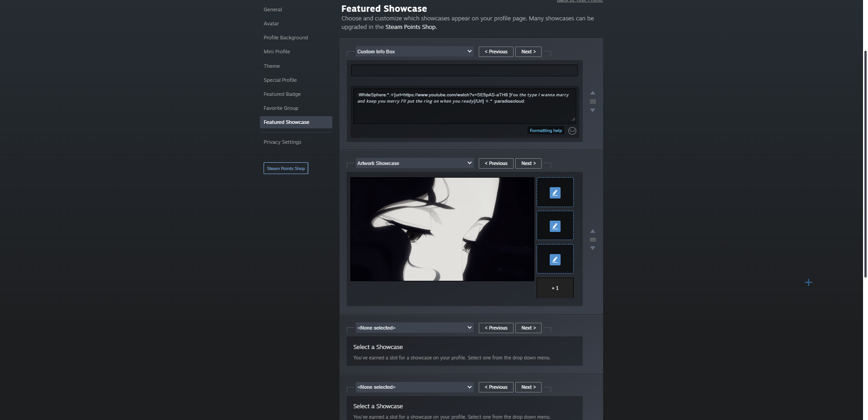Click Previous for the Custom Info Box
This screenshot has height=420, width=868.
pos(496,52)
